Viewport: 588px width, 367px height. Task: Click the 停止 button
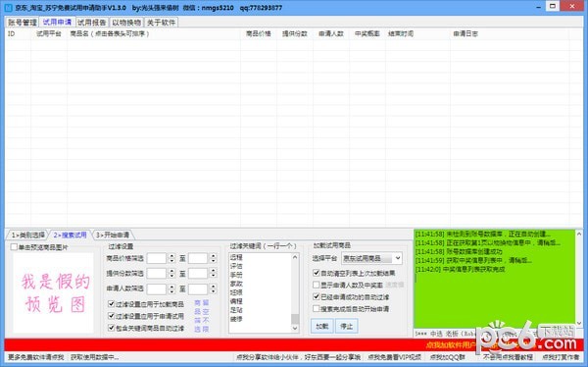click(347, 326)
